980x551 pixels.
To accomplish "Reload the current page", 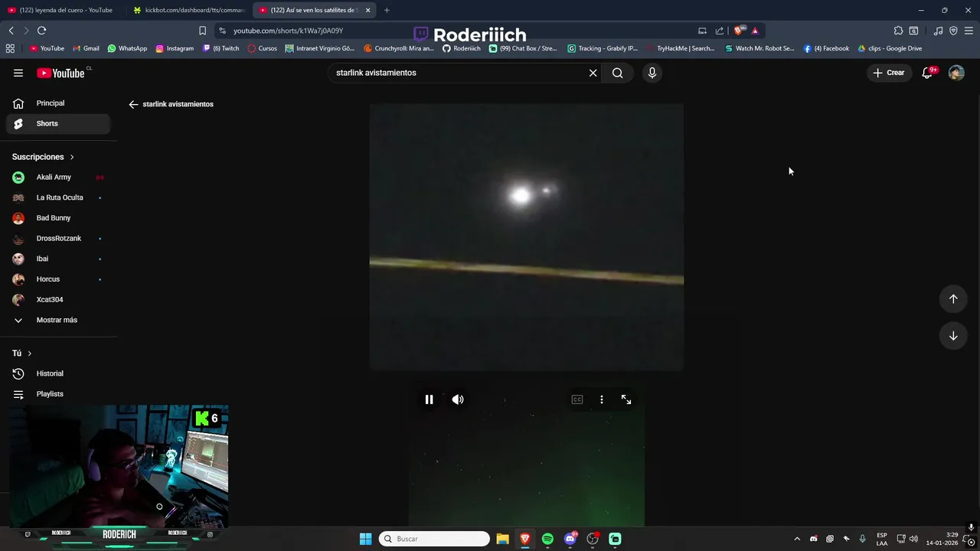I will pos(41,31).
